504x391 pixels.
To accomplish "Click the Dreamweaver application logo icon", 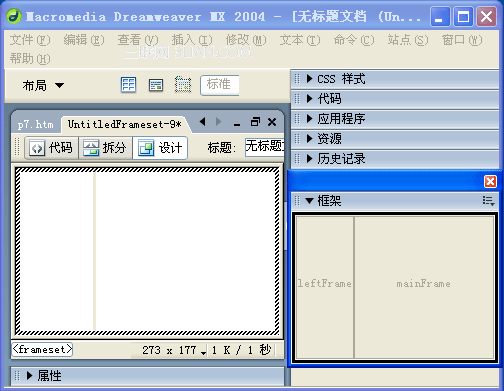I will [14, 16].
